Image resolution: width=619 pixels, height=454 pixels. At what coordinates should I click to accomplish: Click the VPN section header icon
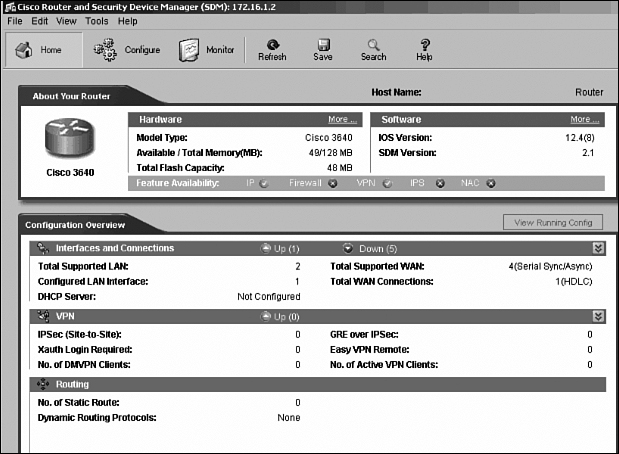pos(43,316)
